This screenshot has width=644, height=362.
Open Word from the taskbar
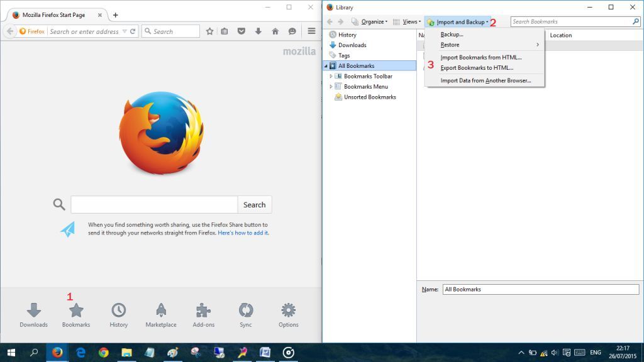coord(265,353)
